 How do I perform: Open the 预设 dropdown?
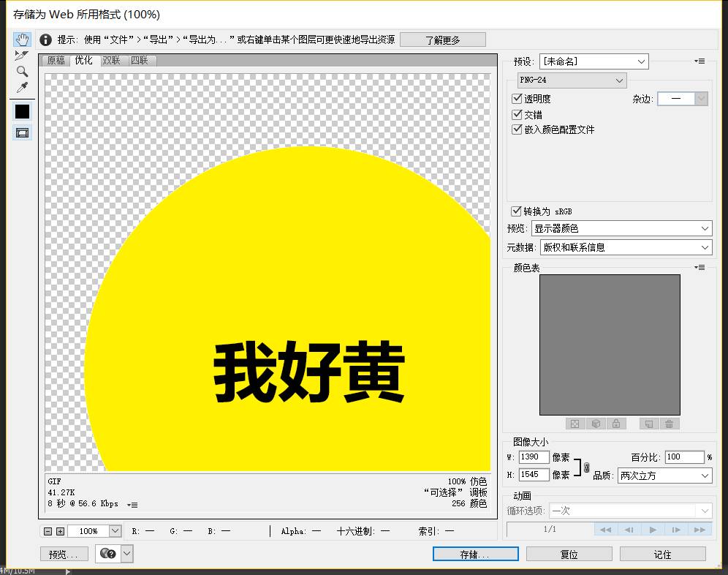pyautogui.click(x=594, y=61)
